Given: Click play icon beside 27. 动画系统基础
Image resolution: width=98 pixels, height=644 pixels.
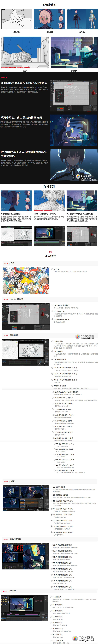Looking at the screenshot, I should click(x=52, y=487).
